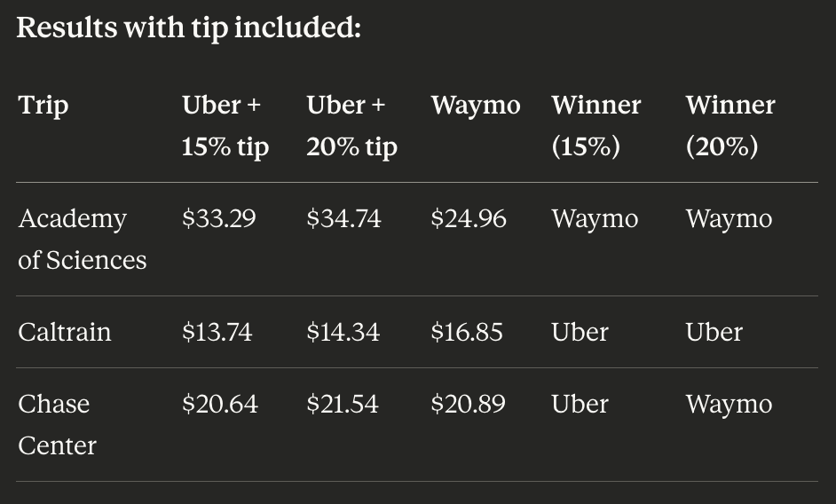Click the Trip column header
836x504 pixels.
click(x=43, y=106)
